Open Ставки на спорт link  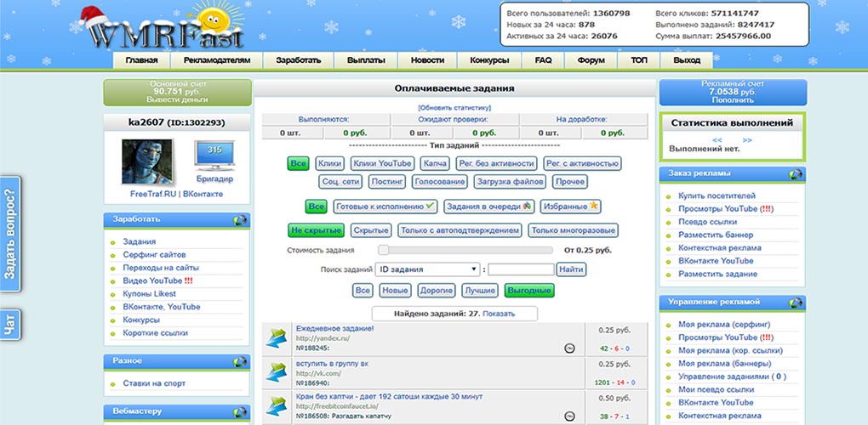(154, 383)
